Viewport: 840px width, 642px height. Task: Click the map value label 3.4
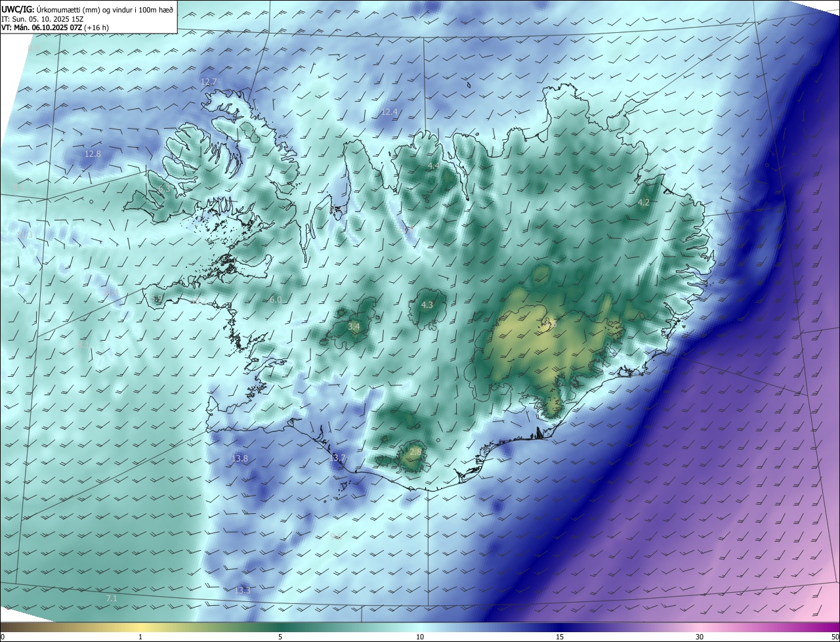point(354,326)
